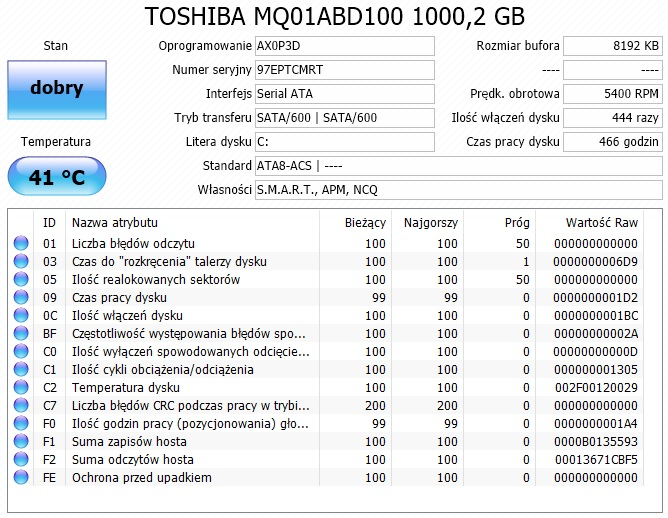Viewport: 668px width, 518px height.
Task: Select row 'Czas do "rozkręcenia" talerzy dysku'
Action: pyautogui.click(x=326, y=261)
